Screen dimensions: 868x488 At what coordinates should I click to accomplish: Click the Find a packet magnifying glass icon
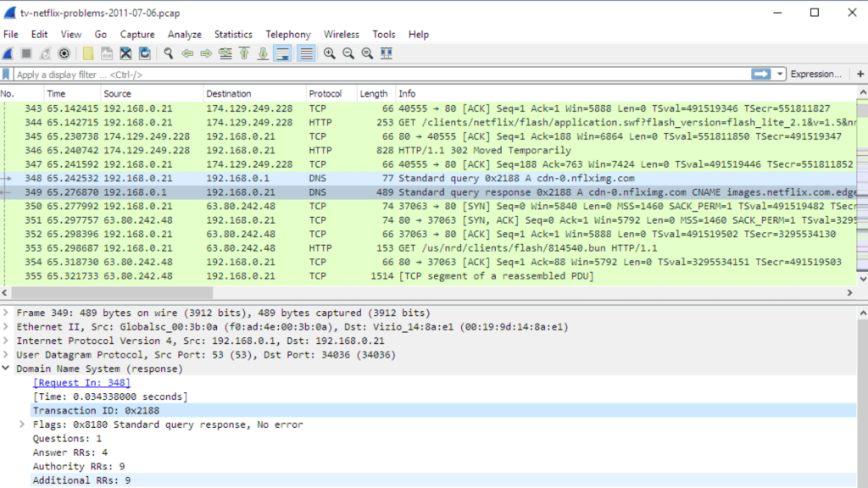pyautogui.click(x=167, y=53)
